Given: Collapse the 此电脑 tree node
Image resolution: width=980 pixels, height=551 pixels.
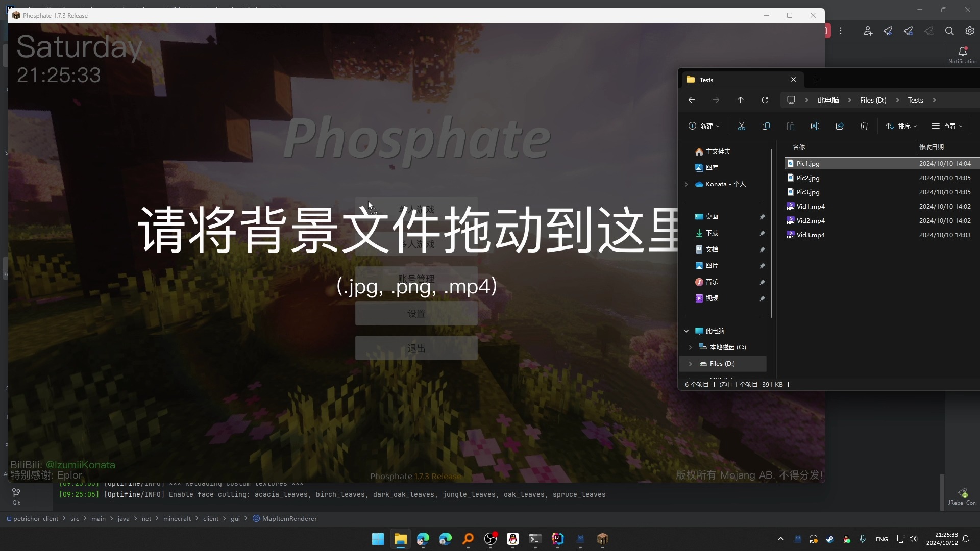Looking at the screenshot, I should (x=687, y=331).
